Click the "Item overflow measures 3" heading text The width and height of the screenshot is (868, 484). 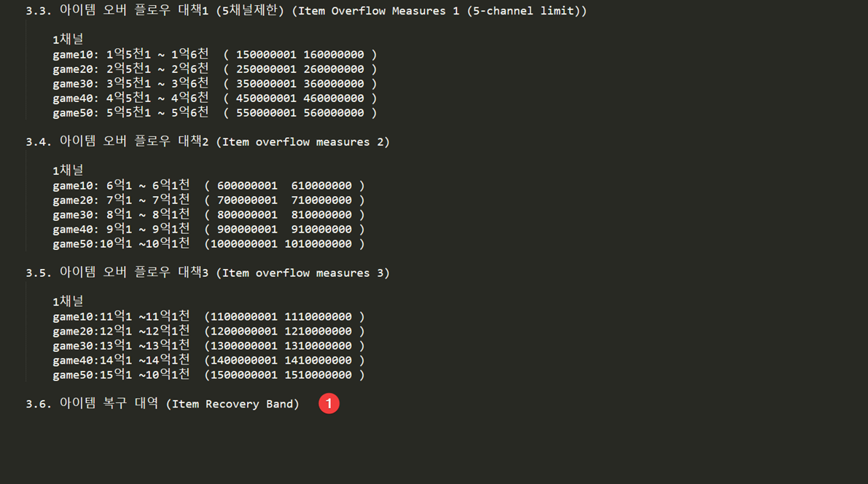click(x=302, y=273)
